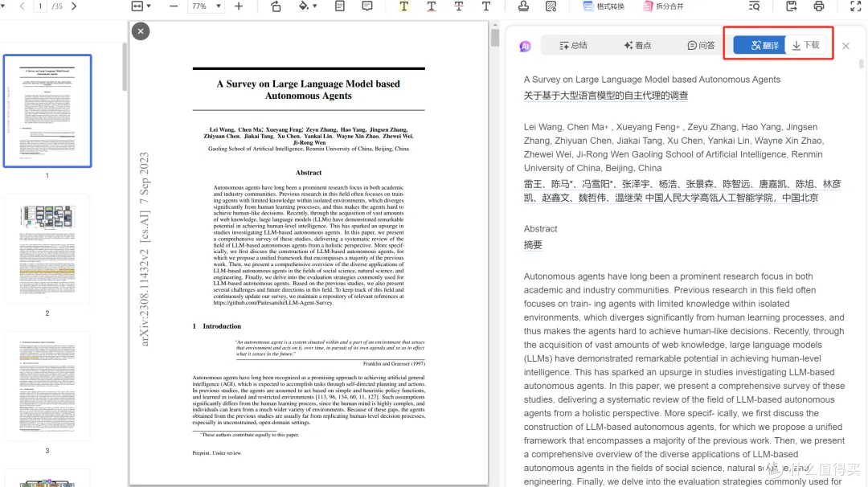Switch to the 翻译 translate tab
The width and height of the screenshot is (868, 487).
click(x=759, y=45)
